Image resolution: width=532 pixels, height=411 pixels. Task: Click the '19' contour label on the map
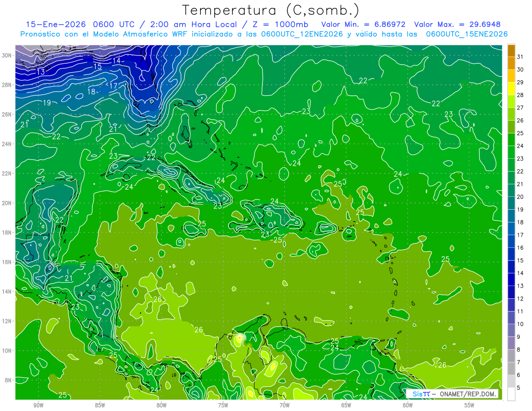[47, 103]
